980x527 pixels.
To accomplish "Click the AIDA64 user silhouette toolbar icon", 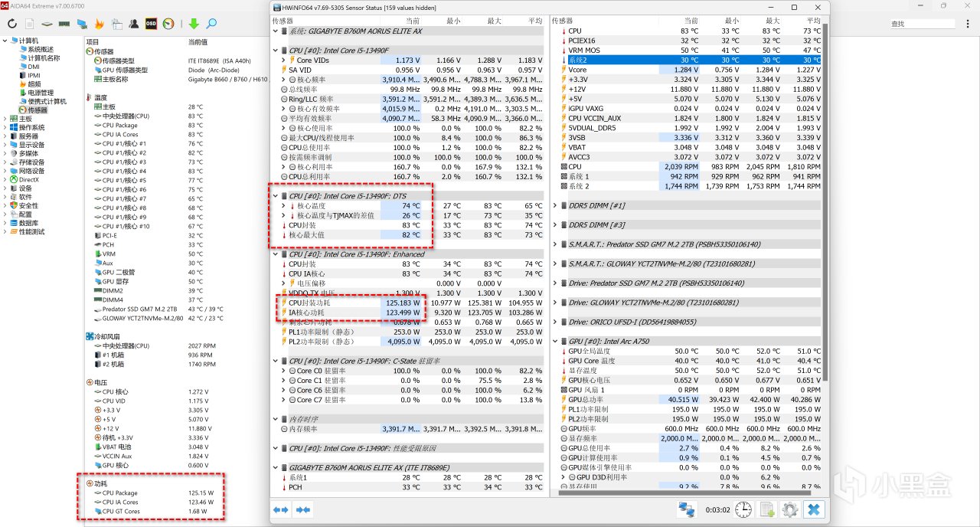I will click(134, 24).
